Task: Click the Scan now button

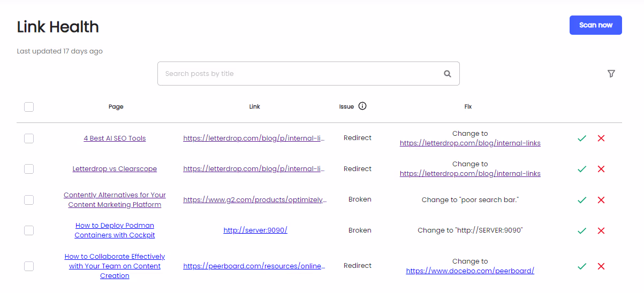Action: point(595,25)
